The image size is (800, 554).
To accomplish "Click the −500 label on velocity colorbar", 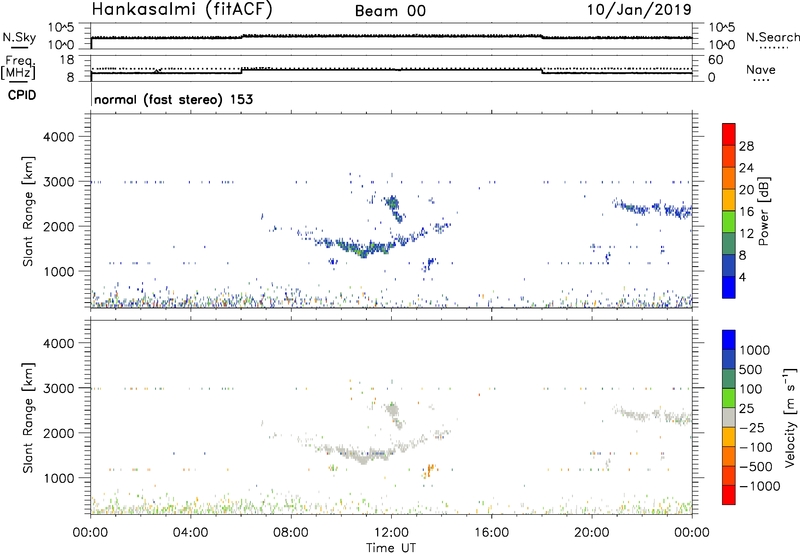I will tap(756, 466).
